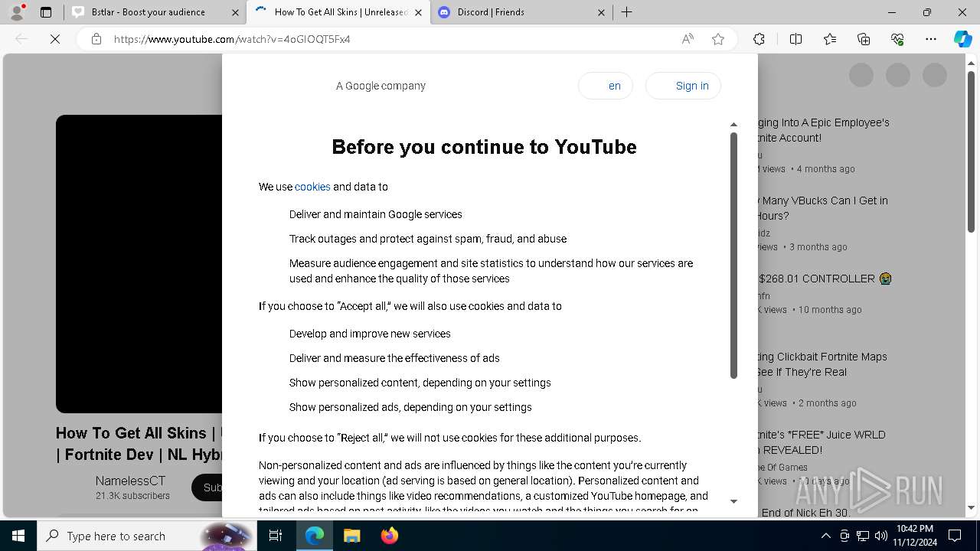Click the Sign in button
Viewport: 980px width, 551px height.
click(683, 86)
